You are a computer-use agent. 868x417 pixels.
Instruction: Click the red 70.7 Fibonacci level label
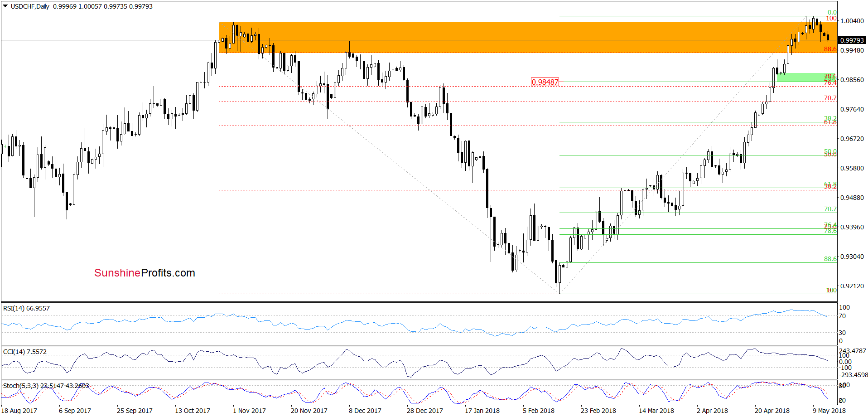830,98
